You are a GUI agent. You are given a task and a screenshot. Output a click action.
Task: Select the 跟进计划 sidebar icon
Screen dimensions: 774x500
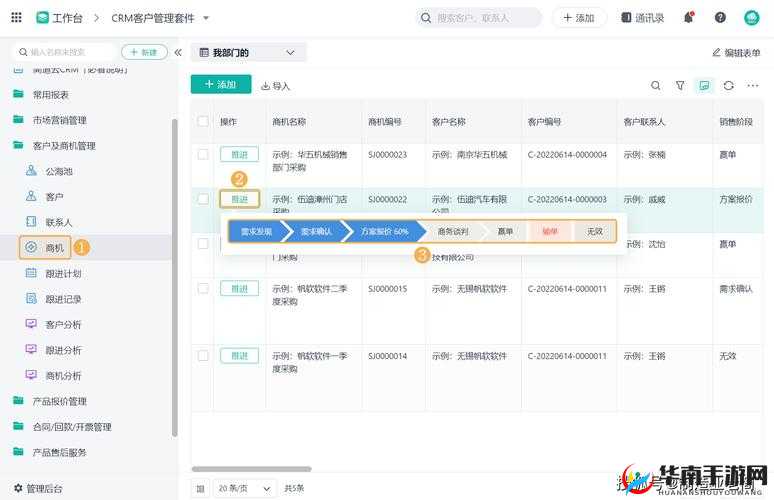coord(31,273)
